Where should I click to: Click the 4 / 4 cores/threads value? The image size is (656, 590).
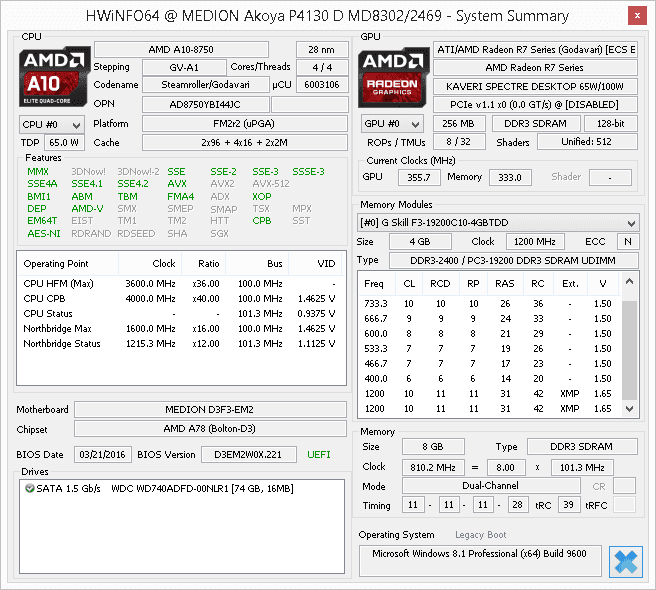click(x=322, y=67)
